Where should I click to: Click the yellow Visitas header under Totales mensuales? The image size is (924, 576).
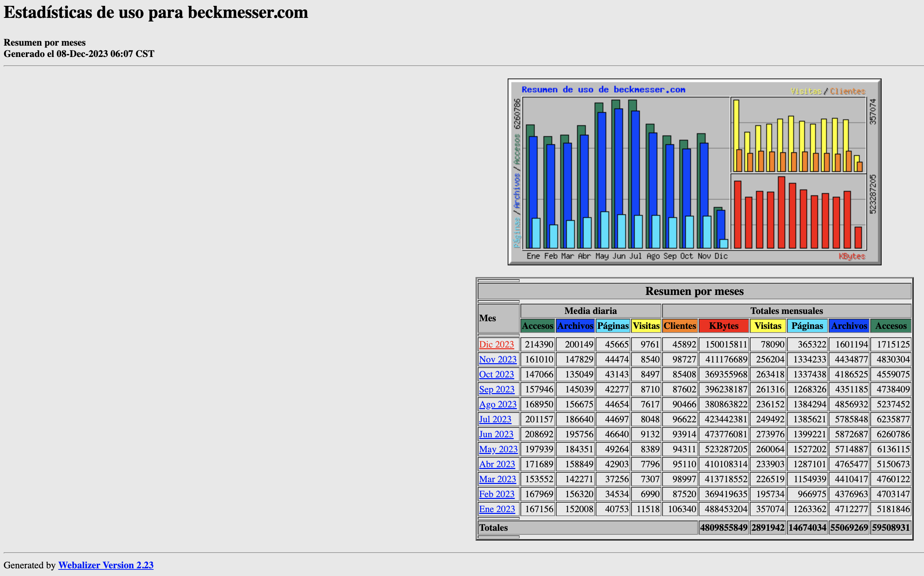coord(768,326)
